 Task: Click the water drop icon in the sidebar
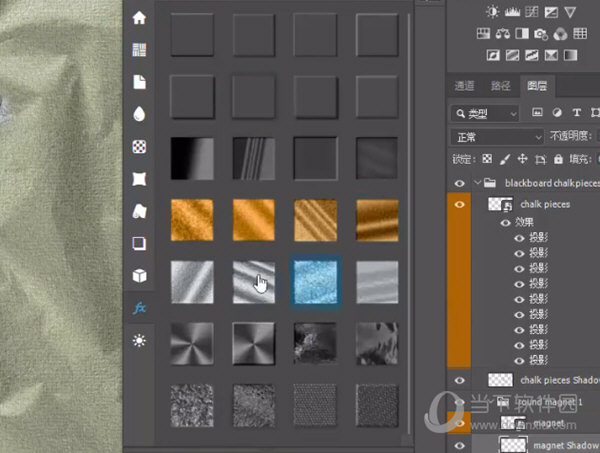[x=139, y=114]
